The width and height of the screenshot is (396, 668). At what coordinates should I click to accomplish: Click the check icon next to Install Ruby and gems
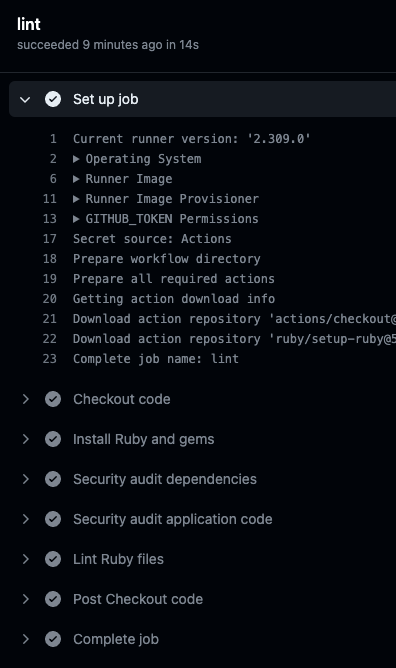click(53, 439)
